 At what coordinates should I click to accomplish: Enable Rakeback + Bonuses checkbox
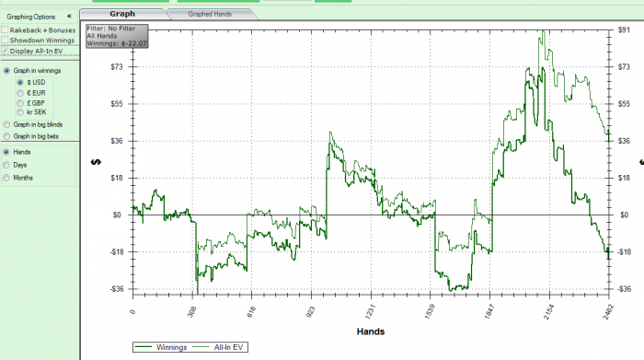(5, 30)
